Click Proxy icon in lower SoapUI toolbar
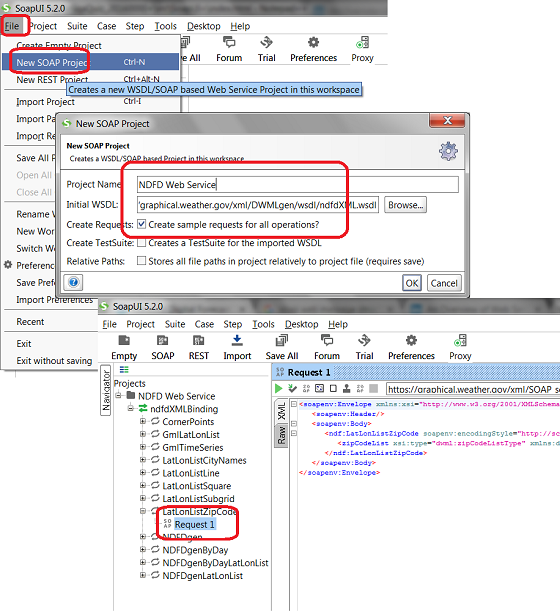The image size is (560, 612). coord(460,340)
